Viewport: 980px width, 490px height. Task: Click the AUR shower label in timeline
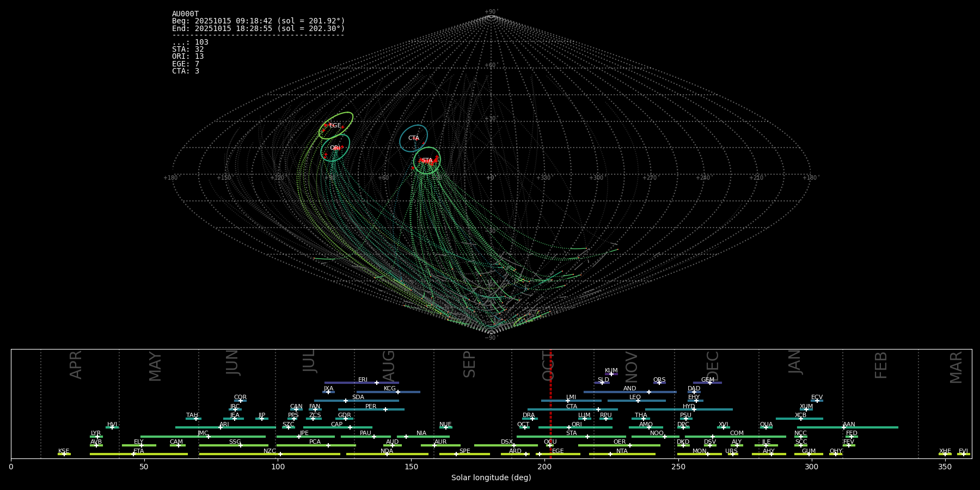click(440, 442)
